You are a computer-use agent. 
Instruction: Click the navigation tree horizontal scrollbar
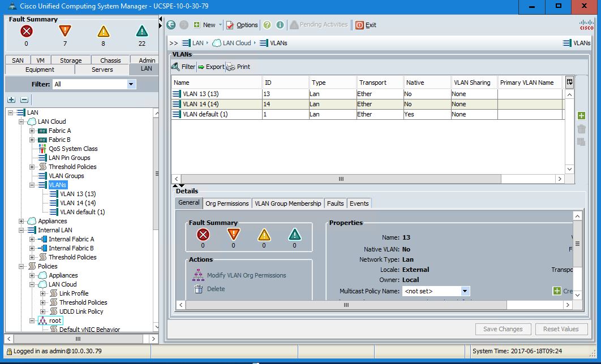(78, 339)
